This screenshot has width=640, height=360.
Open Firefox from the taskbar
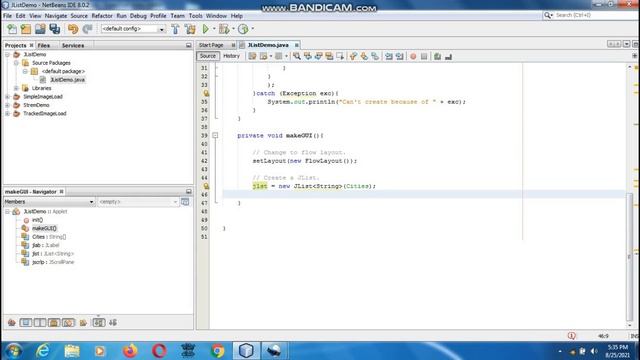[130, 351]
